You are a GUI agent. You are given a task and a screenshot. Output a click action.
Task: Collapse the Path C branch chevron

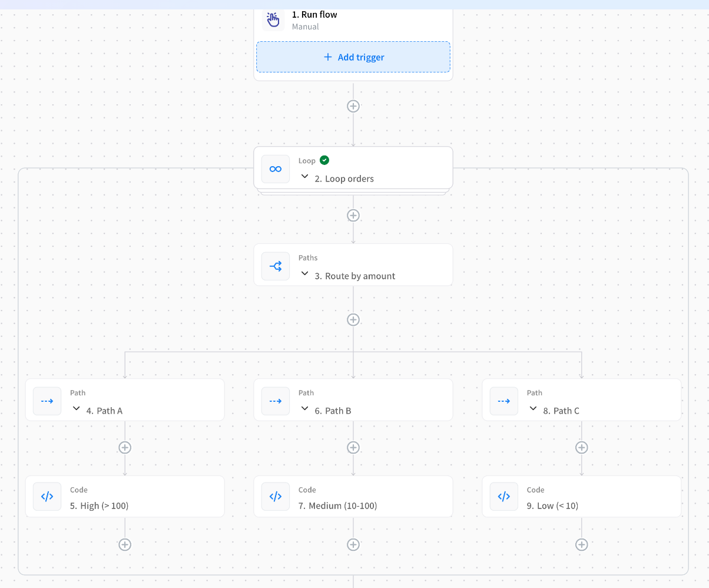click(x=533, y=408)
